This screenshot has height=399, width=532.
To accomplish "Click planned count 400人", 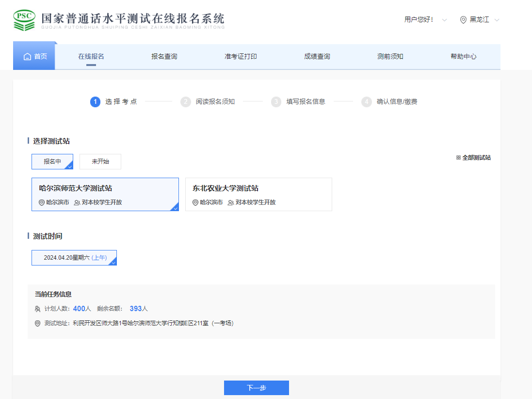I will 82,309.
